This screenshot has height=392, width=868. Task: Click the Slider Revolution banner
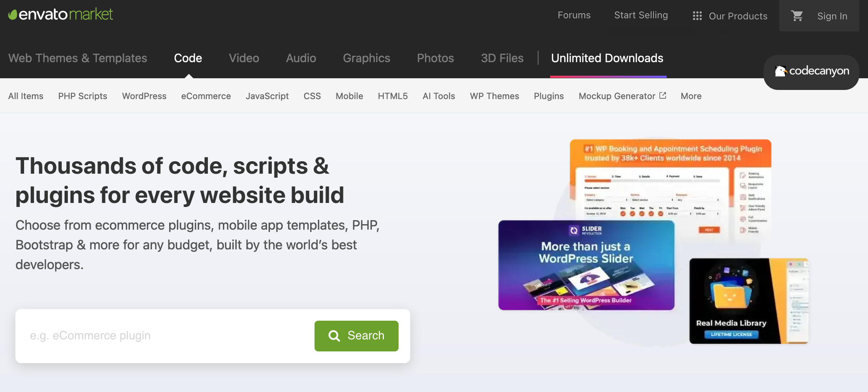[586, 265]
